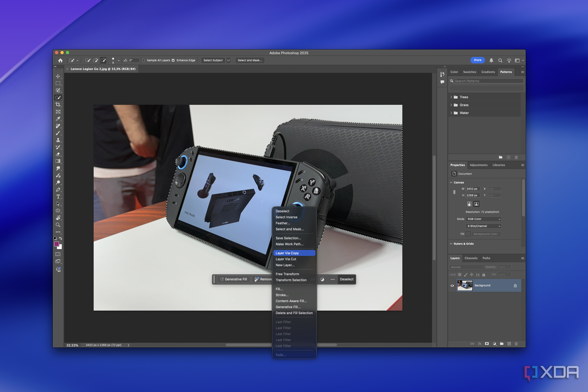
Task: Enable Sample All Layers checkbox
Action: 143,60
